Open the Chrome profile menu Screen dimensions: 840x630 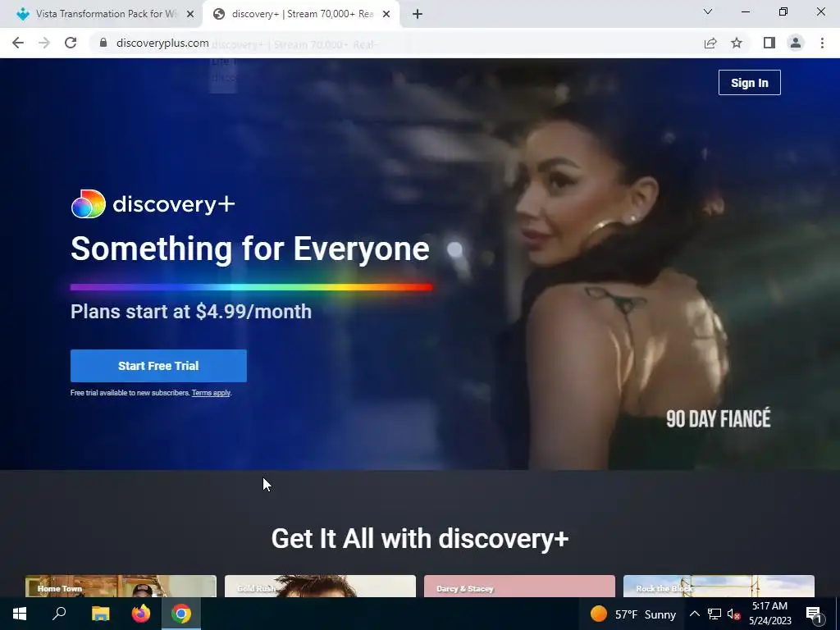(x=796, y=43)
